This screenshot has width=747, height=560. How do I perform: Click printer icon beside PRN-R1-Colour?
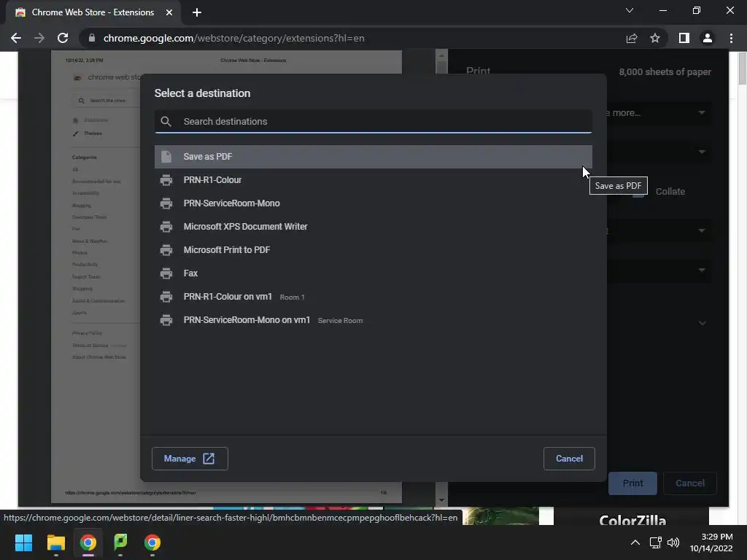166,180
